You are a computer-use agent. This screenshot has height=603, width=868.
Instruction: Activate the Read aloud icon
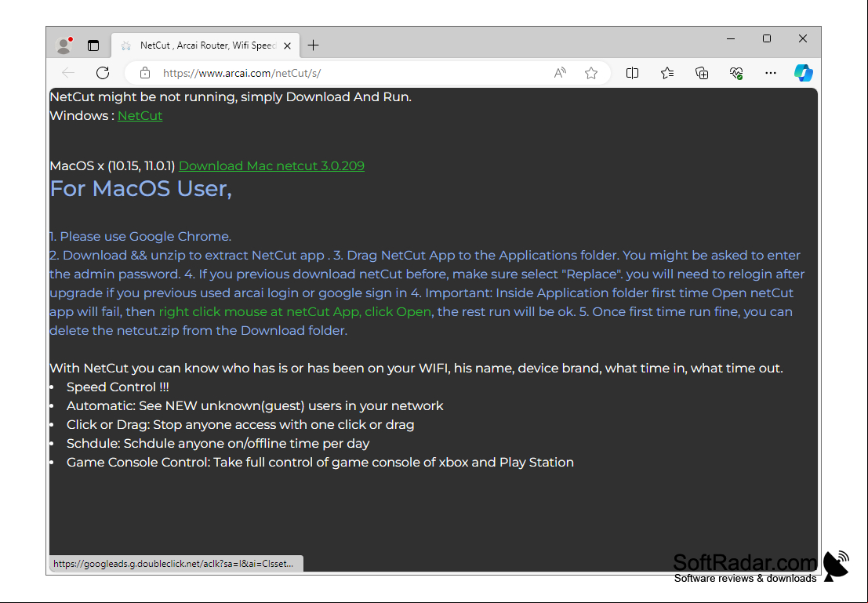560,73
